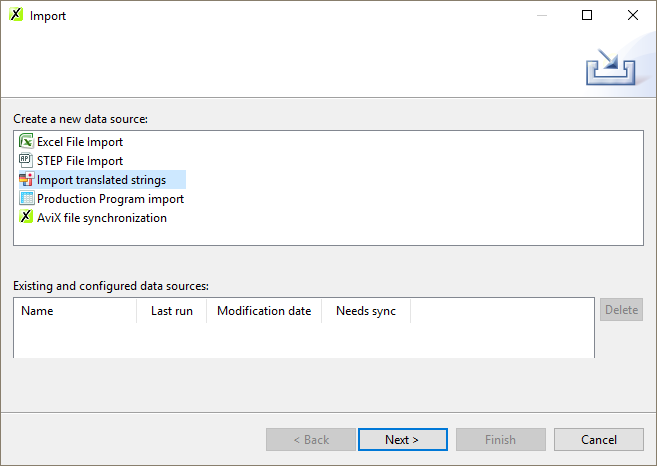
Task: Click the AviX file synchronization icon
Action: point(27,218)
